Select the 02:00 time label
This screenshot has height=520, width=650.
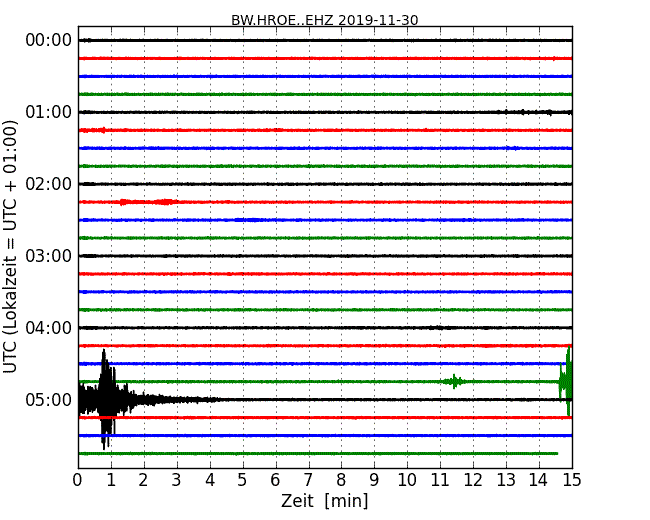[49, 184]
